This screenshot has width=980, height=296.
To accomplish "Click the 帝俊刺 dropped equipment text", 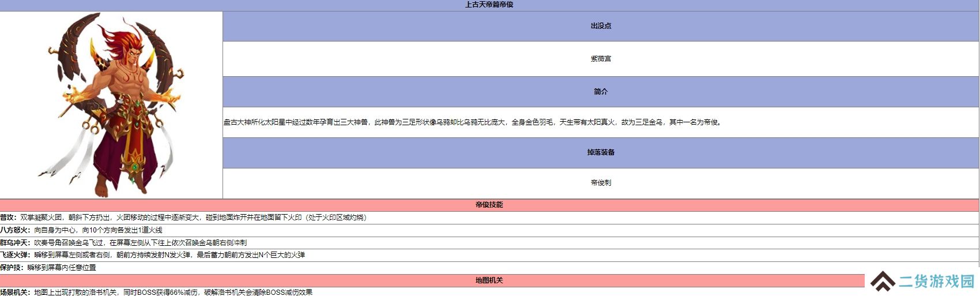I will click(601, 183).
